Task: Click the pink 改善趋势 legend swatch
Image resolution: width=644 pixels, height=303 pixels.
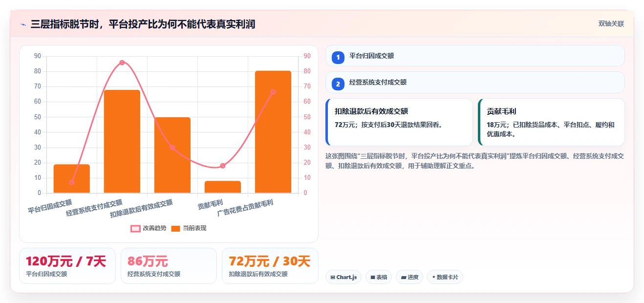Action: pyautogui.click(x=135, y=229)
